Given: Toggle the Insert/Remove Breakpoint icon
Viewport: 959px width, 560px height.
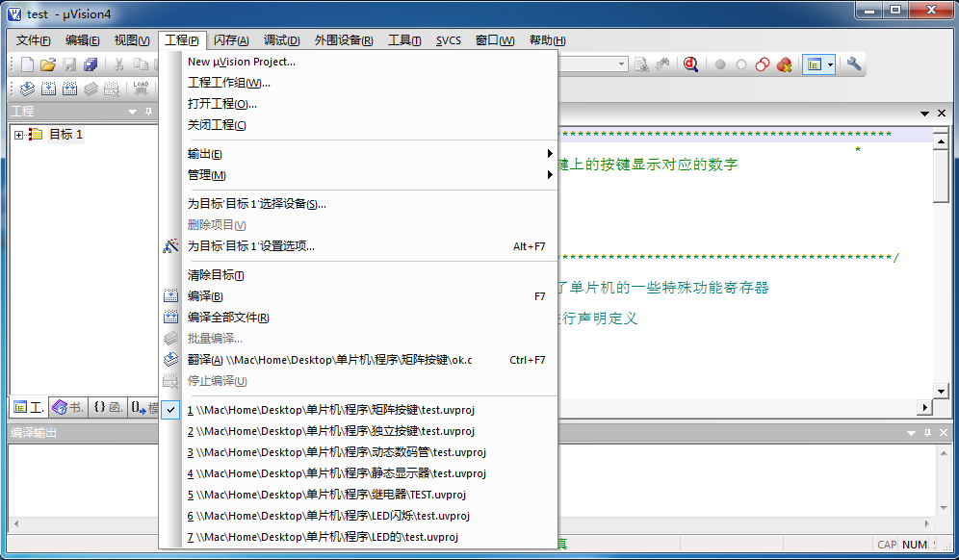Looking at the screenshot, I should (x=720, y=64).
